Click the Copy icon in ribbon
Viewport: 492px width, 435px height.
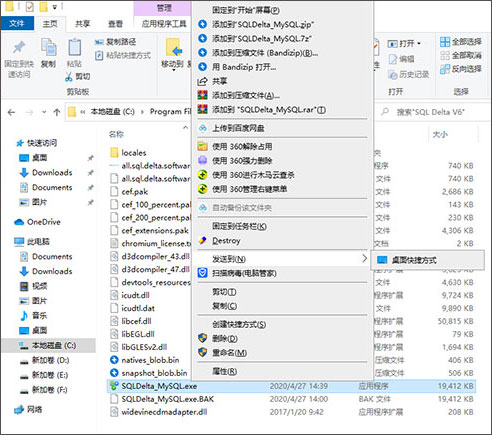pos(48,47)
